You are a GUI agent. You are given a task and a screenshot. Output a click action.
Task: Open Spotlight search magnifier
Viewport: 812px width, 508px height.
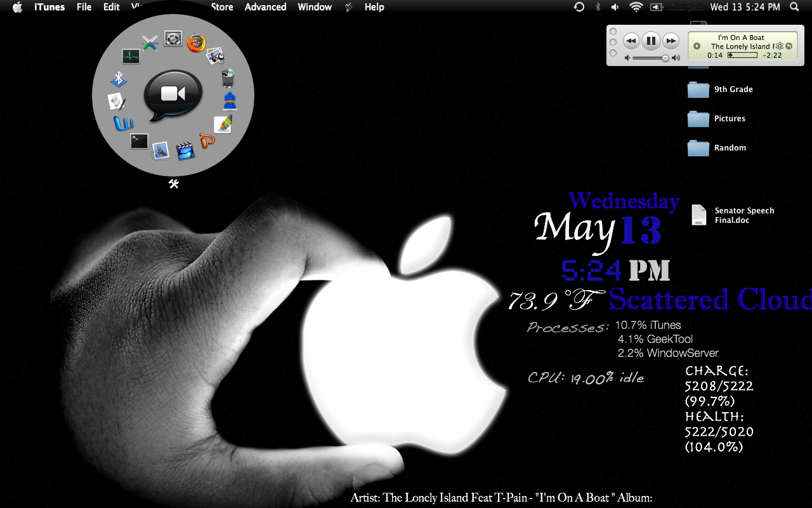[794, 7]
